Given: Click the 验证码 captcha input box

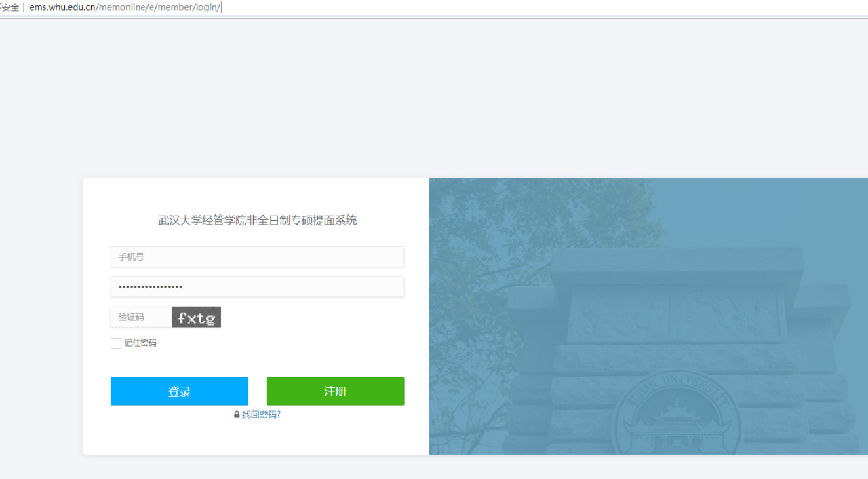Looking at the screenshot, I should 141,317.
